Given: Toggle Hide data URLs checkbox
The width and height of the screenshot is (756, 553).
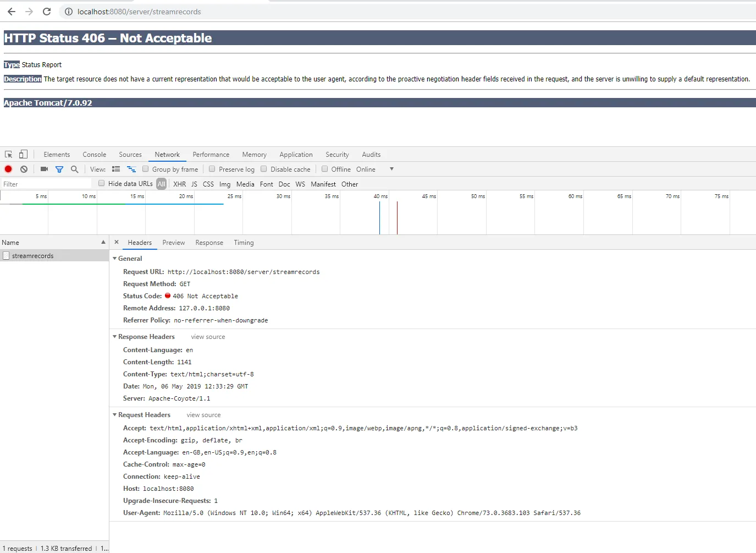Looking at the screenshot, I should click(x=102, y=183).
